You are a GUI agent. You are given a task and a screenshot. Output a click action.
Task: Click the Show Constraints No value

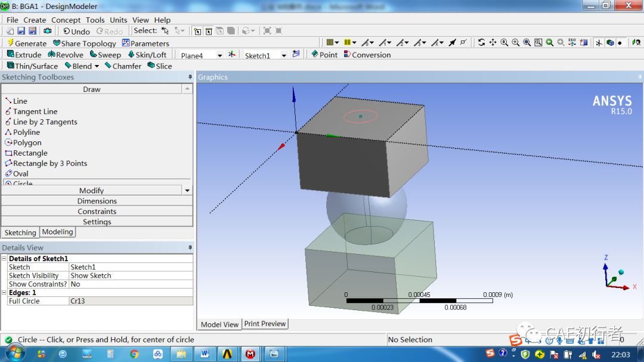[x=131, y=284]
